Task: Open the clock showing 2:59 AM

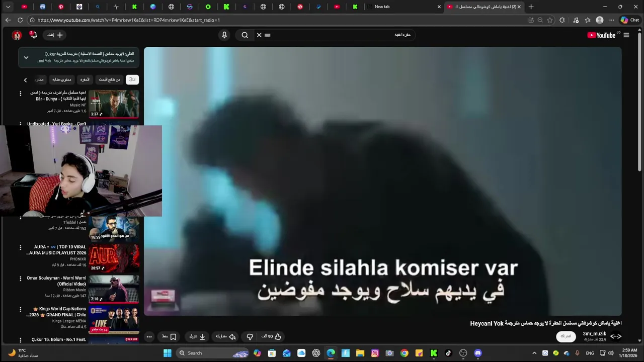Action: tap(629, 353)
